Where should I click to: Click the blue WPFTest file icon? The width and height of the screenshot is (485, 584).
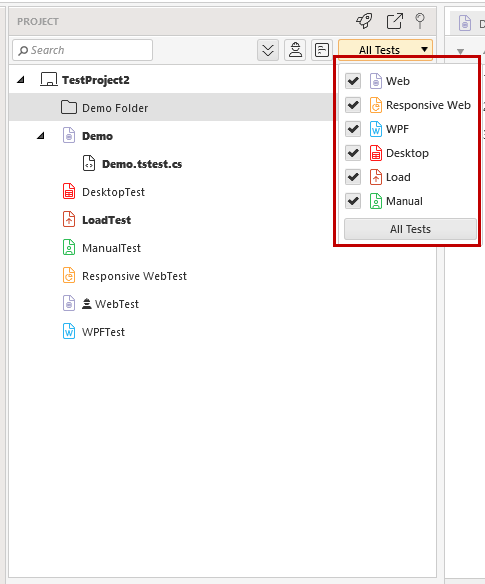tap(69, 331)
